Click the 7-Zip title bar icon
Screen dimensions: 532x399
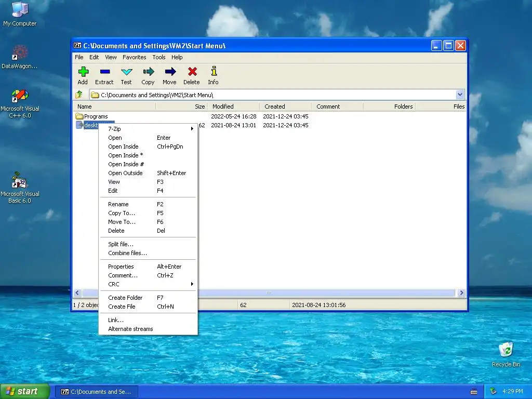(x=77, y=46)
